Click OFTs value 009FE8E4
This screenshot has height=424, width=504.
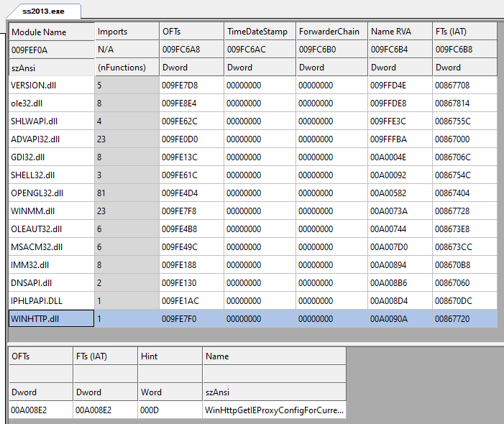click(191, 103)
